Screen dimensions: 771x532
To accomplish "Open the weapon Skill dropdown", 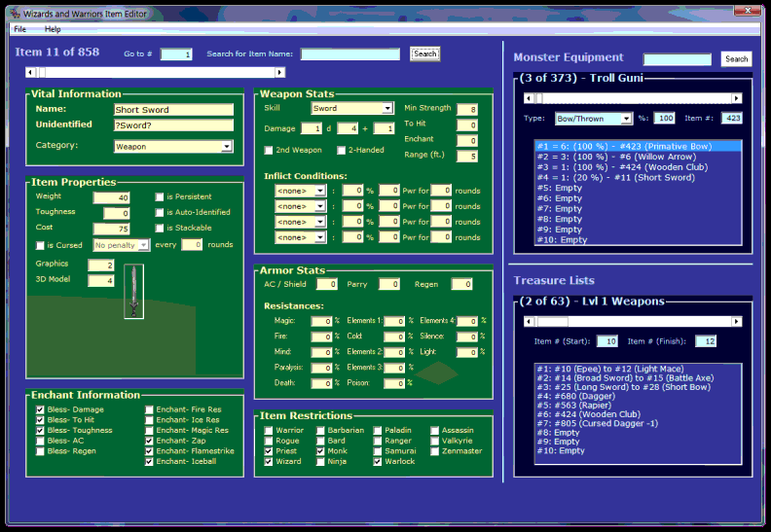I will point(387,108).
